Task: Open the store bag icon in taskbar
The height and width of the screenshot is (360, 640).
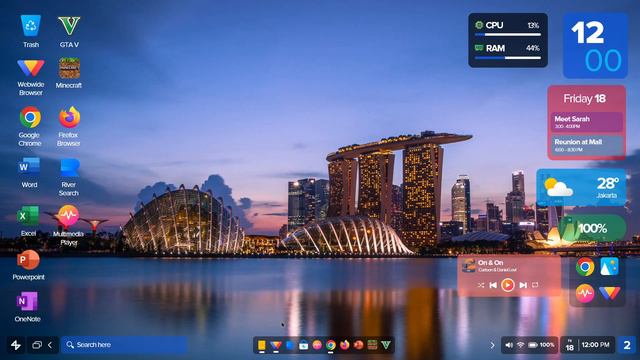Action: (303, 345)
